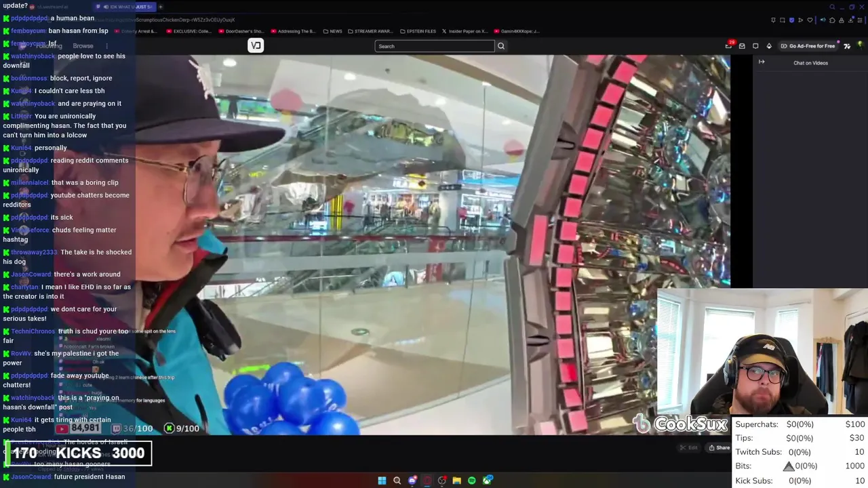Open the user avatar menu

pos(861,45)
